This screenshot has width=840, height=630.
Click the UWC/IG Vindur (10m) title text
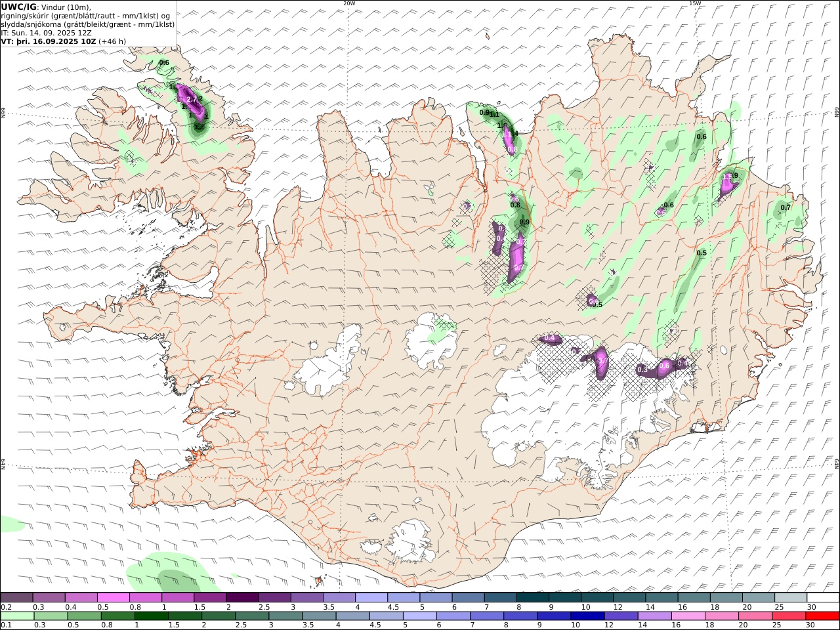pos(46,7)
